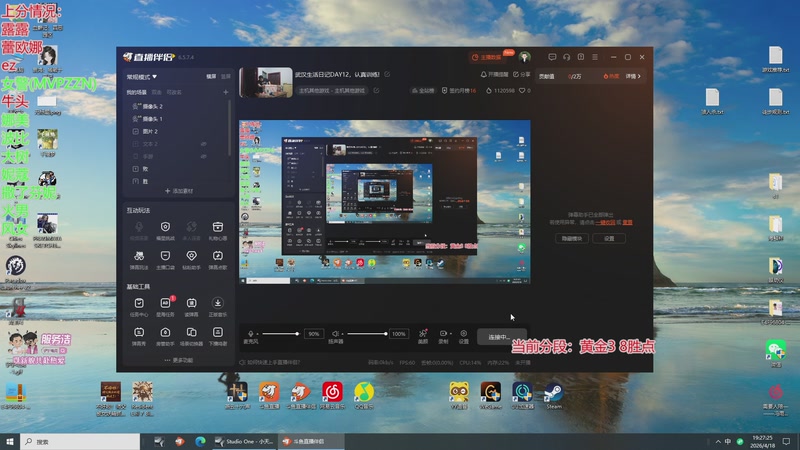The height and width of the screenshot is (450, 800).
Task: Click the 录制 record camera icon
Action: click(x=442, y=333)
